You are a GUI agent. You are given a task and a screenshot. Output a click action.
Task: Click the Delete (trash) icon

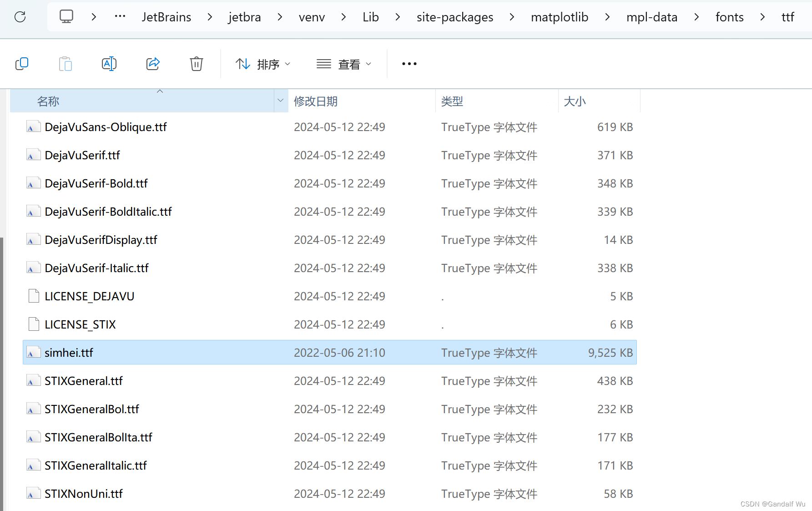(x=196, y=64)
